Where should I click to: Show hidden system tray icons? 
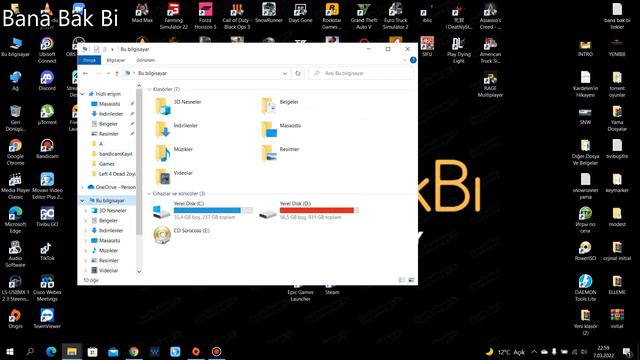[x=534, y=351]
